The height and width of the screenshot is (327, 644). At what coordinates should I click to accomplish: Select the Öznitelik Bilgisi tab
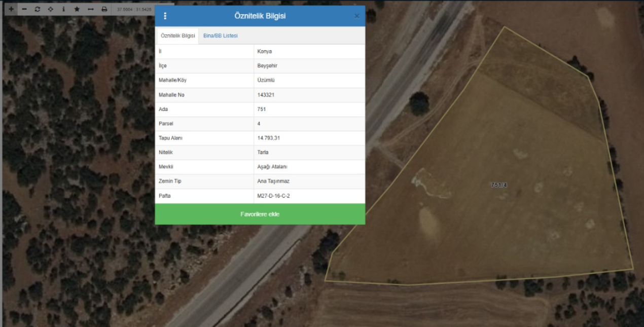tap(177, 36)
